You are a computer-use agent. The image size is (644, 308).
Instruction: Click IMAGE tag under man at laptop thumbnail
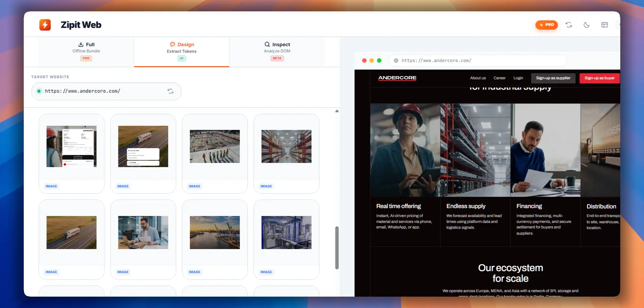coord(123,272)
